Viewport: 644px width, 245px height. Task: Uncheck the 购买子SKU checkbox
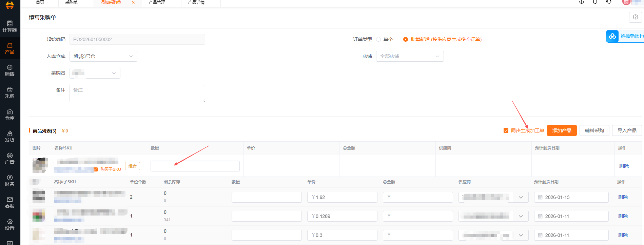coord(96,169)
